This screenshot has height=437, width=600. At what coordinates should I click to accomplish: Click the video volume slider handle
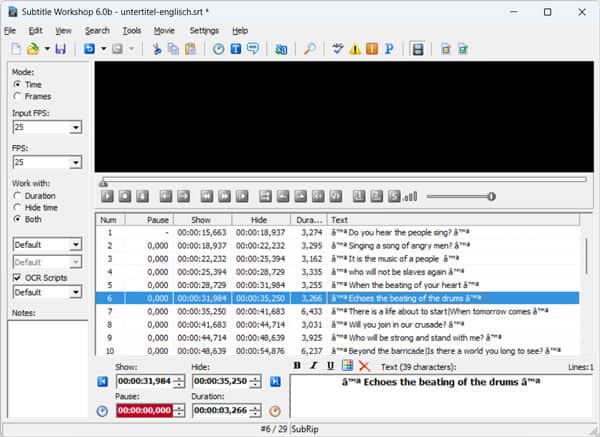[491, 197]
